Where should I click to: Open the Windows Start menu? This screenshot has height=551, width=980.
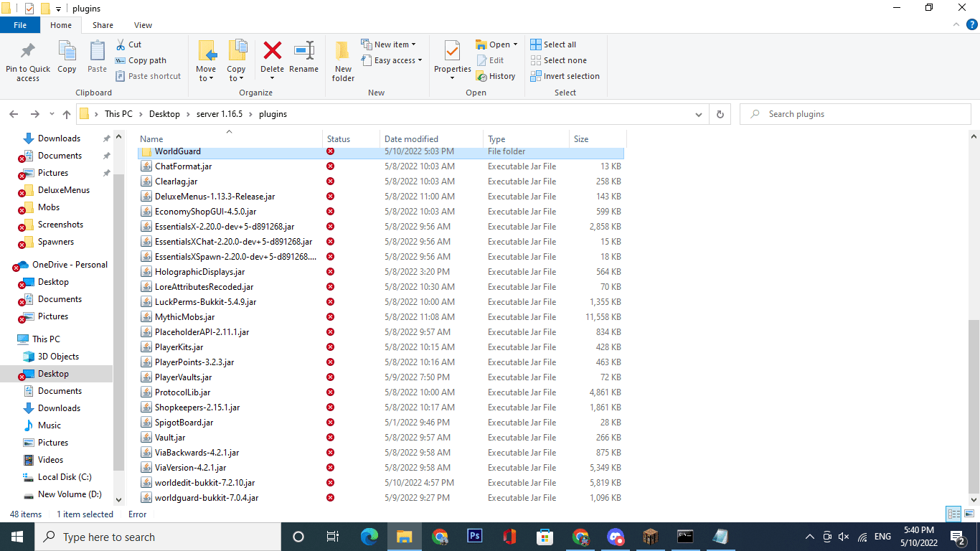(17, 537)
